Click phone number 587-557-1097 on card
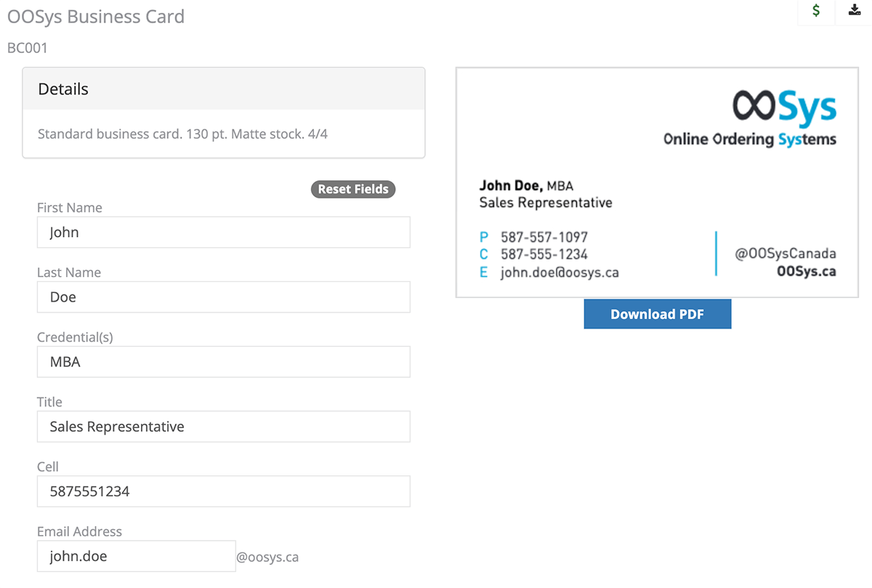The height and width of the screenshot is (588, 872). point(544,237)
